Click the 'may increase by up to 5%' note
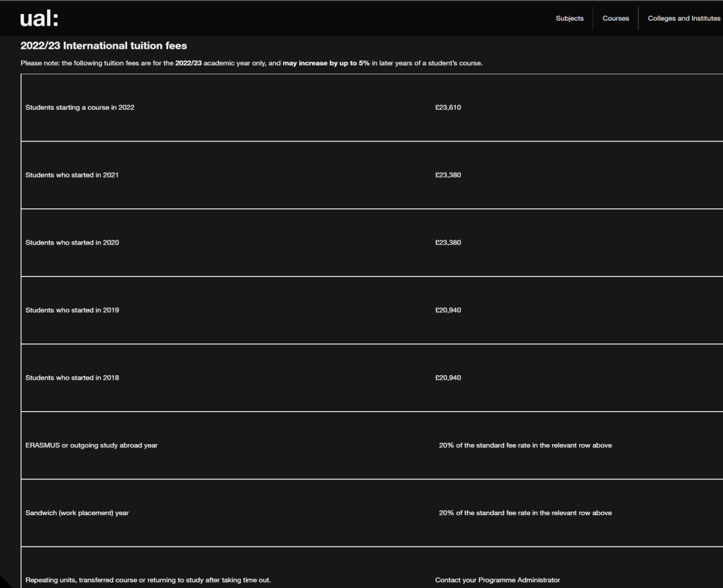The width and height of the screenshot is (723, 588). 326,63
